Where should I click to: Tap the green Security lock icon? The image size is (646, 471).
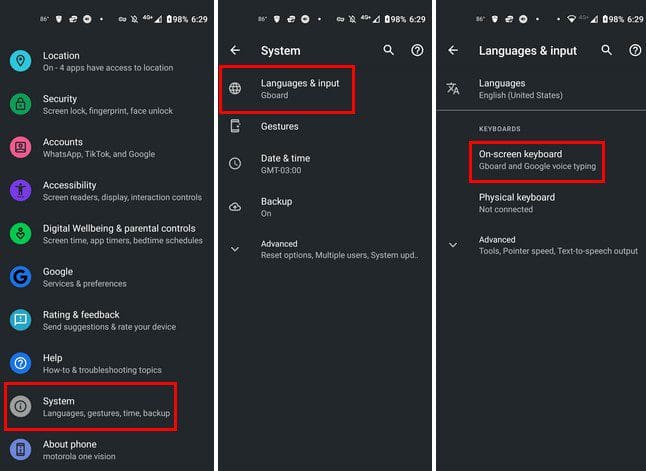pyautogui.click(x=20, y=104)
